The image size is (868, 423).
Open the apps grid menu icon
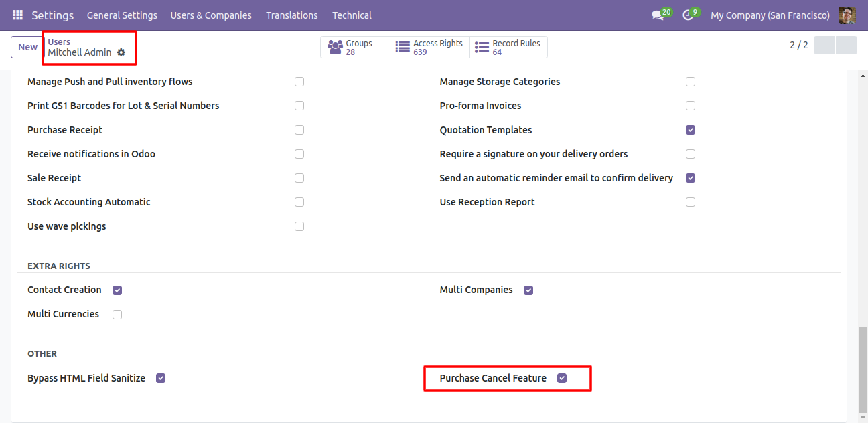click(x=17, y=15)
